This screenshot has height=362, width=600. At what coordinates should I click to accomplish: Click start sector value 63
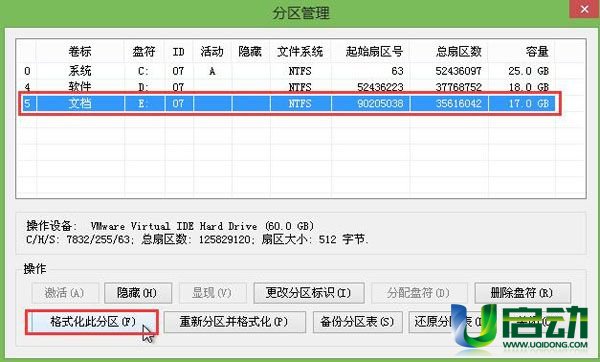click(x=397, y=71)
